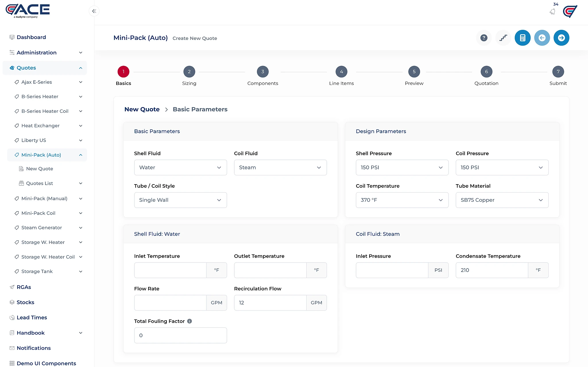This screenshot has height=367, width=588.
Task: Go to next step with right arrow
Action: [561, 38]
